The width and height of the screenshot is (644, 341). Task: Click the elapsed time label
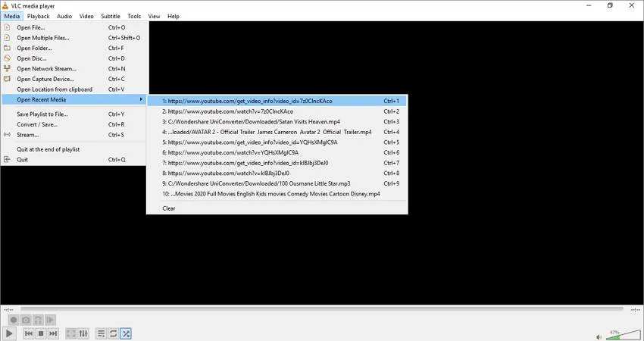tap(8, 309)
